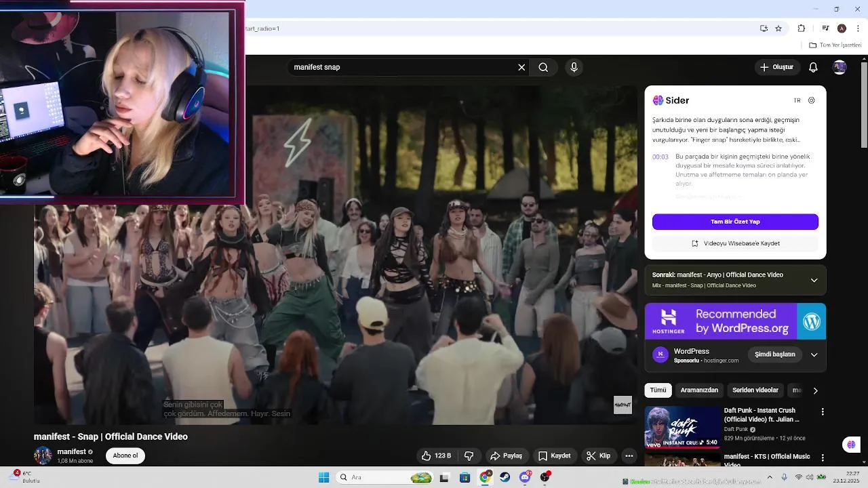Install app icon in Chrome address bar
This screenshot has height=488, width=868.
(x=764, y=28)
